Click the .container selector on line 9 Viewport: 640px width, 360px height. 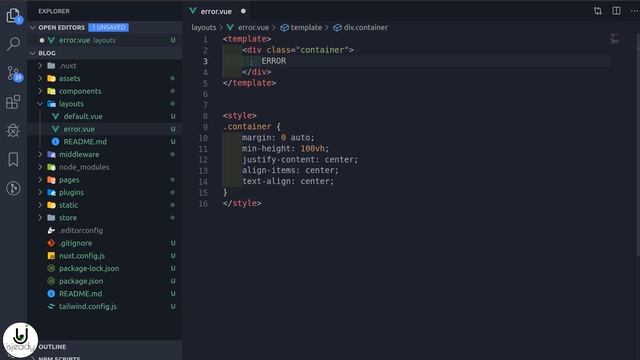coord(247,127)
